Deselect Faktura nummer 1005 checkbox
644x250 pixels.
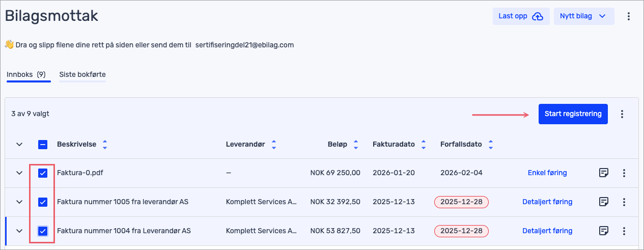tap(43, 202)
